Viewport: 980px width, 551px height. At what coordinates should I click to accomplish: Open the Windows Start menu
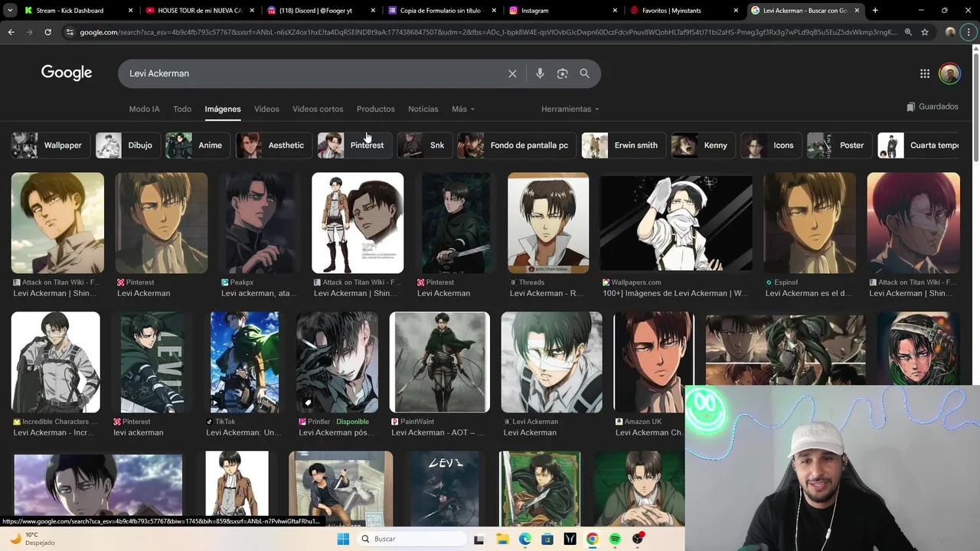tap(343, 539)
